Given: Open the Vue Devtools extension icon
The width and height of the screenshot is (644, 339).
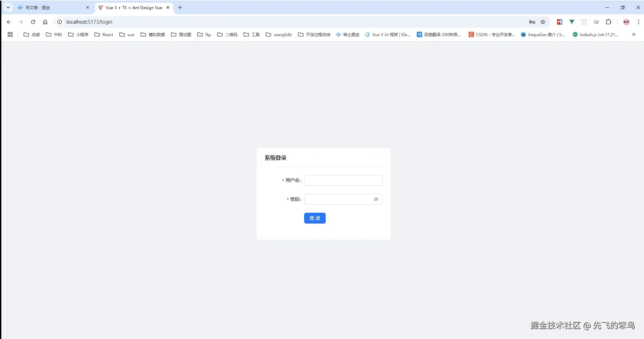Looking at the screenshot, I should tap(572, 22).
